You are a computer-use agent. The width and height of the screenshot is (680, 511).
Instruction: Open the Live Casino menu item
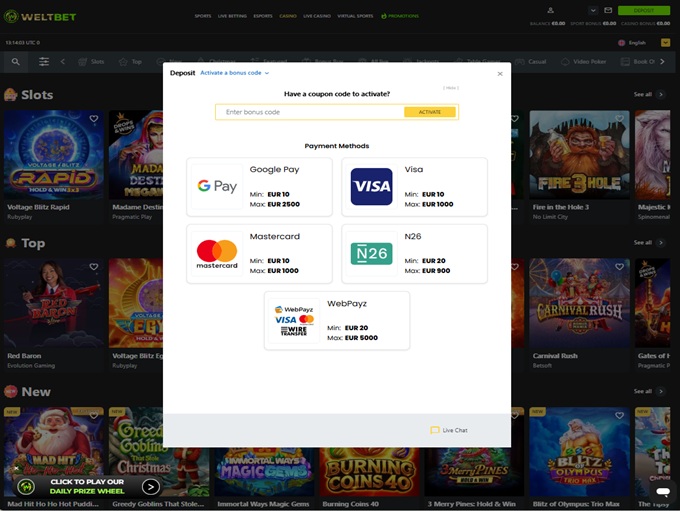pyautogui.click(x=316, y=16)
